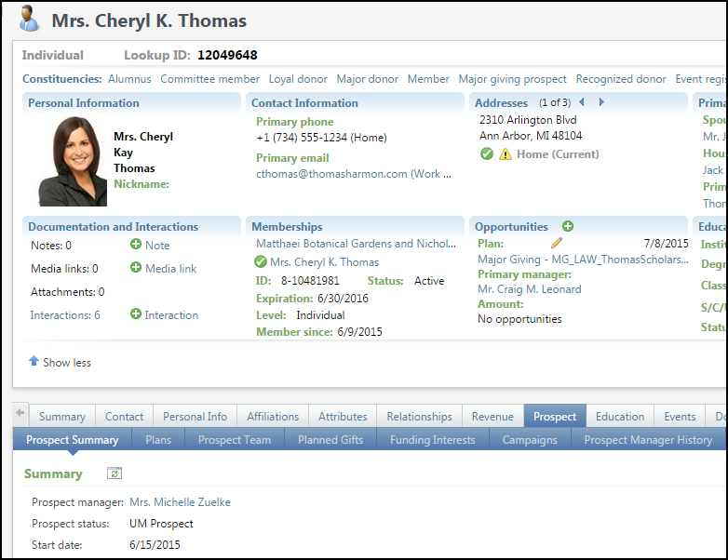Screen dimensions: 728x560
Task: Click the expiration date 6/30/2016
Action: pyautogui.click(x=343, y=299)
